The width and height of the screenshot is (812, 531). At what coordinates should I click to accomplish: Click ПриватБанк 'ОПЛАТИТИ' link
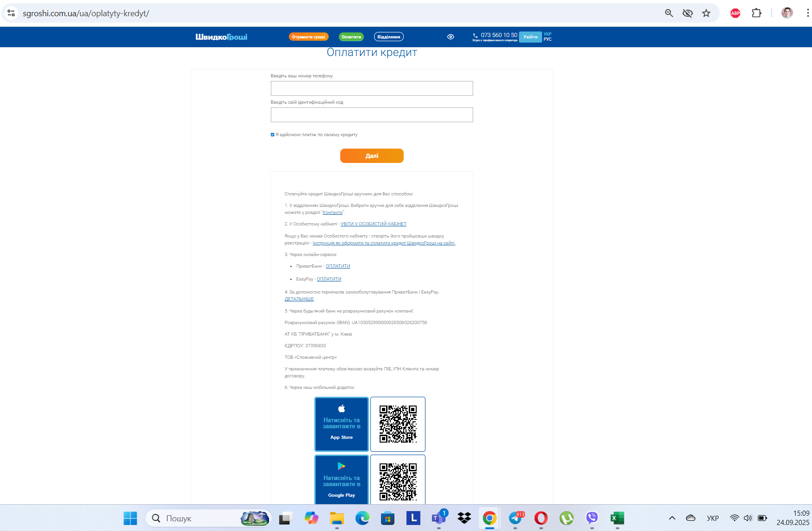tap(338, 266)
